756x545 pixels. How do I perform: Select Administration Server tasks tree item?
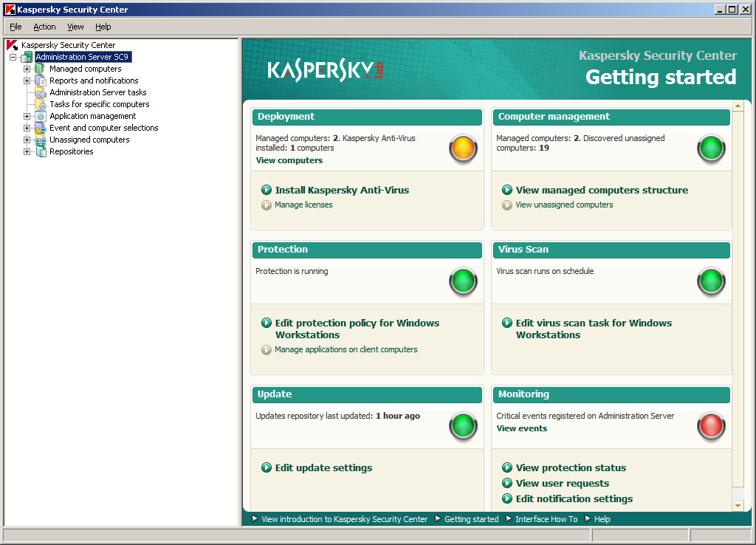(98, 92)
